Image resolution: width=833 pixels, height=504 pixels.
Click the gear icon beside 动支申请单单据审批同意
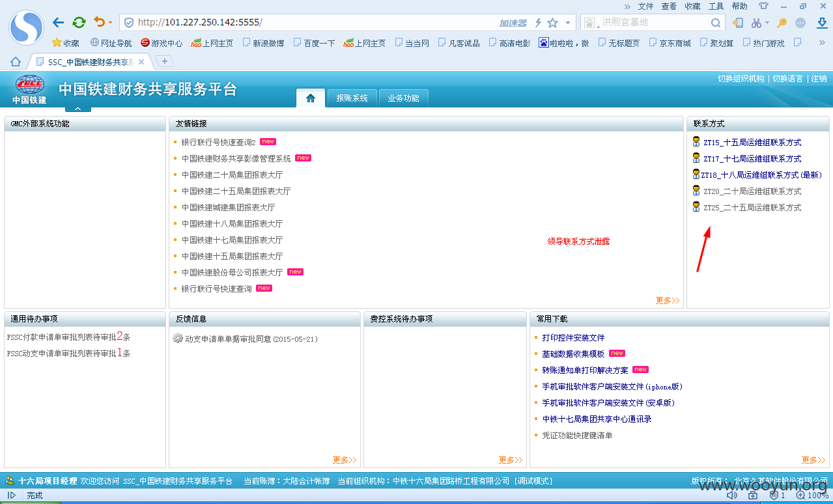coord(178,339)
